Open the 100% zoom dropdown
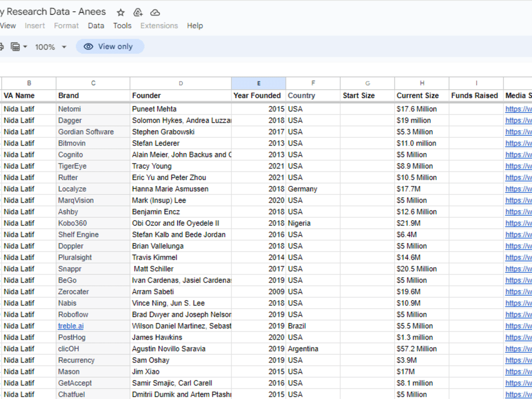This screenshot has height=399, width=532. (51, 47)
